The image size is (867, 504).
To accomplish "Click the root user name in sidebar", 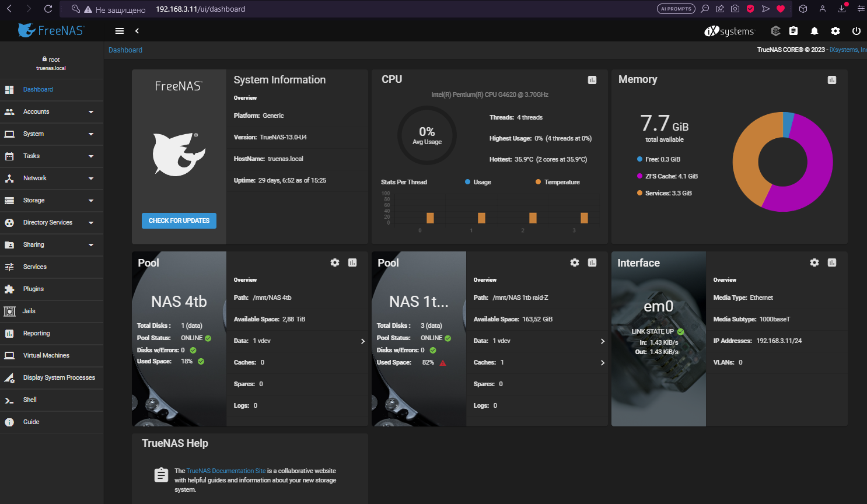I will point(54,60).
